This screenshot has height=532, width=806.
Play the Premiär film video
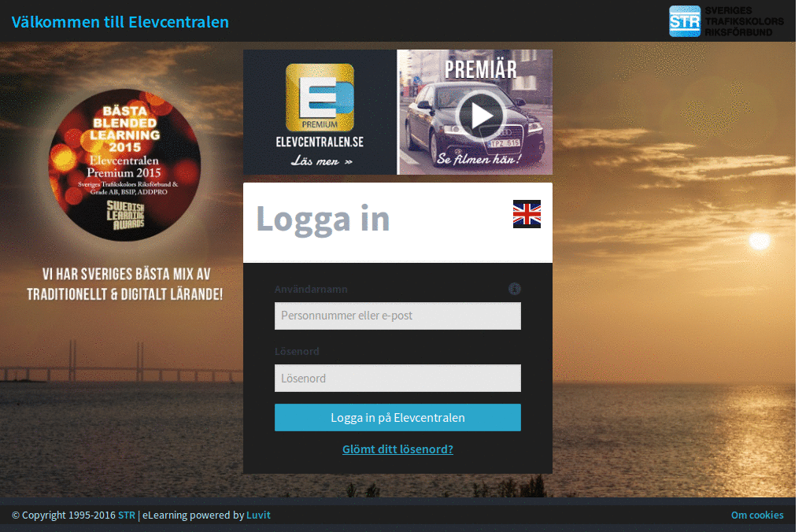coord(479,116)
